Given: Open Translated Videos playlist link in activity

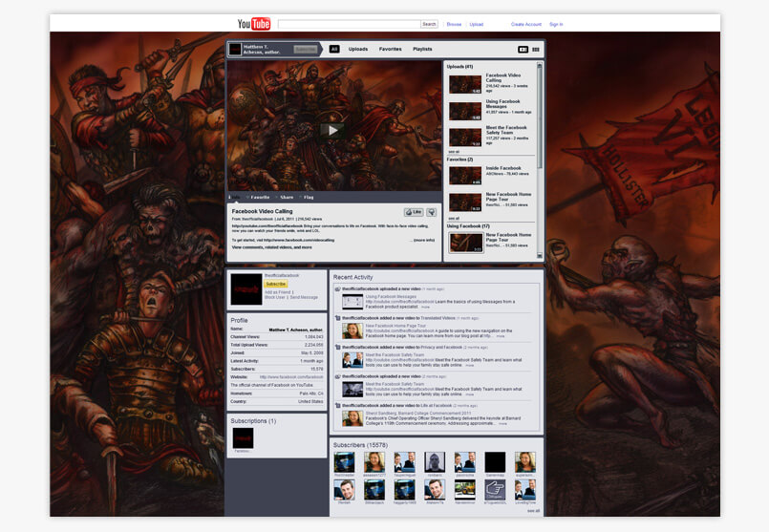Looking at the screenshot, I should point(438,318).
